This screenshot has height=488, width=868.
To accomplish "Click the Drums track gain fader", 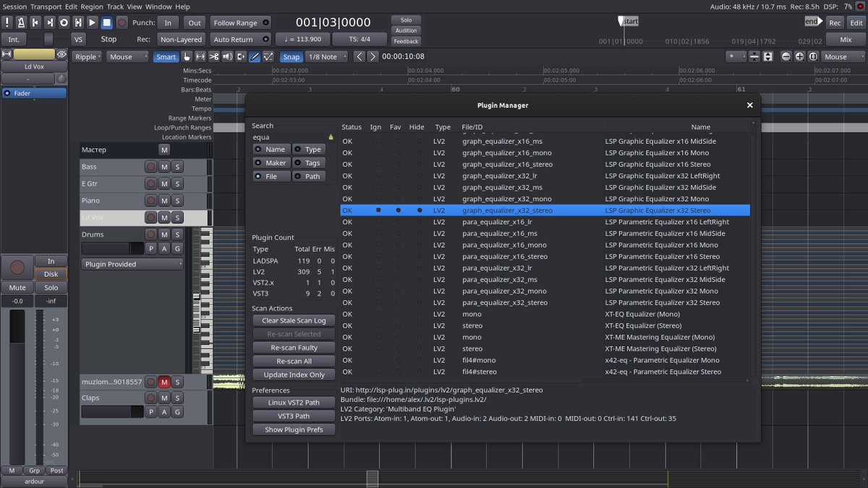I will pyautogui.click(x=112, y=249).
